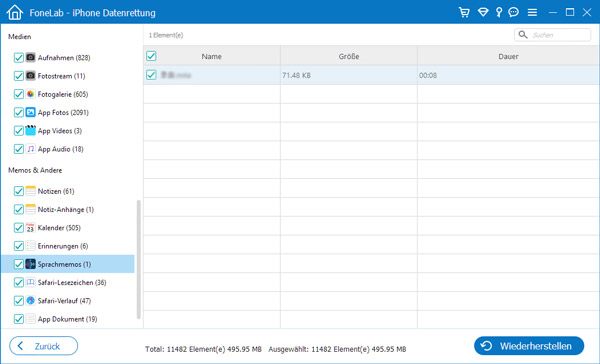
Task: Toggle the Notizen (61) checkbox
Action: tap(18, 191)
